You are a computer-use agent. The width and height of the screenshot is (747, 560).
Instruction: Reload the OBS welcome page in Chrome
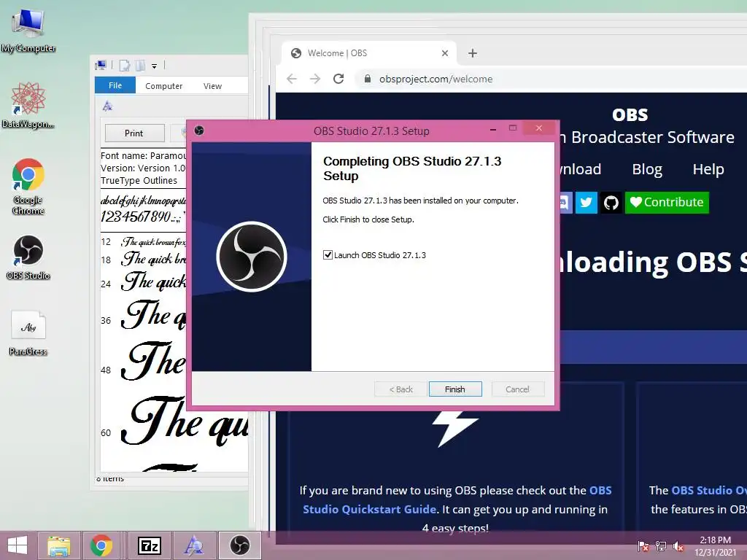[x=338, y=79]
